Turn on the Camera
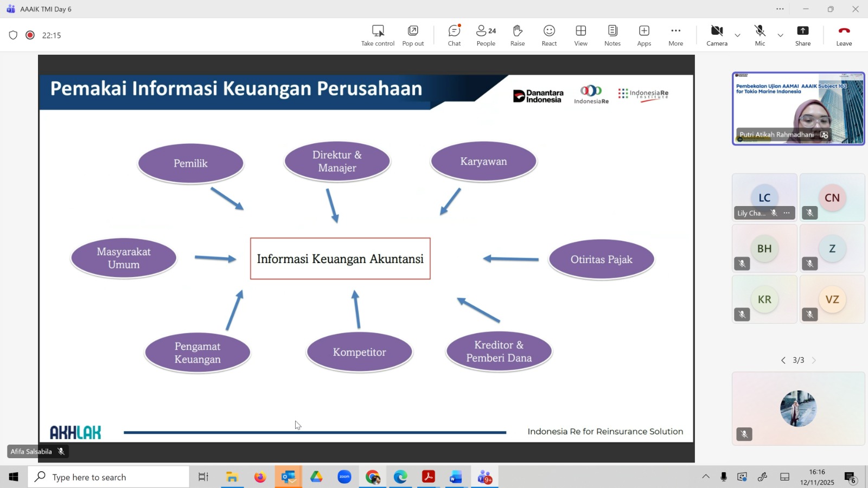 (717, 36)
